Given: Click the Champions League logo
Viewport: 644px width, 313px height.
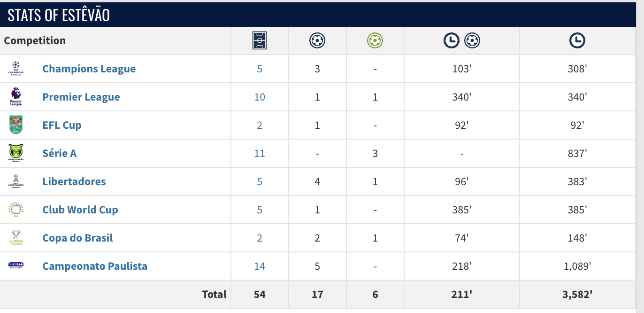Looking at the screenshot, I should pos(16,69).
